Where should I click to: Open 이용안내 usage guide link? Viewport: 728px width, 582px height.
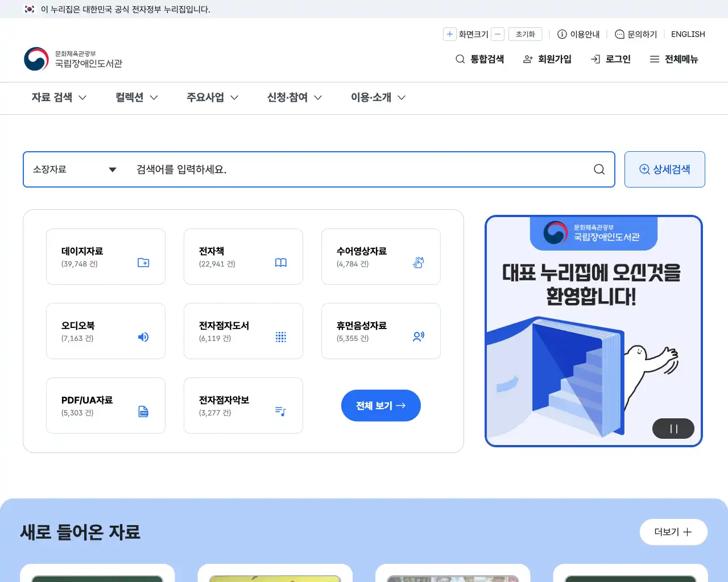tap(578, 34)
